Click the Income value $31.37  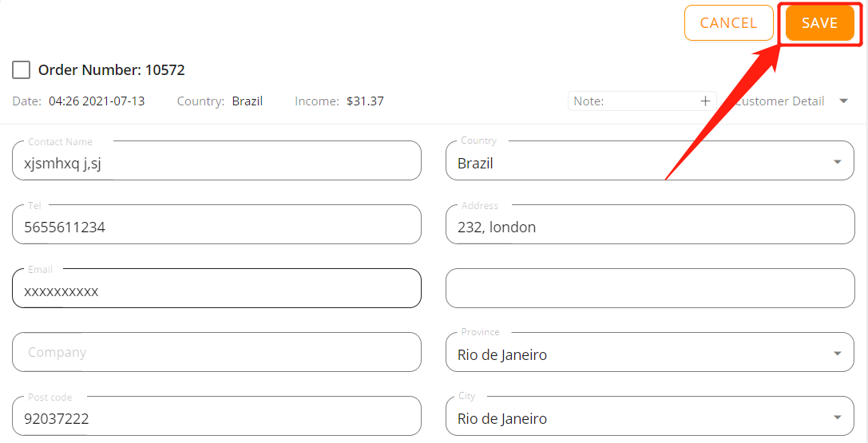pos(366,101)
